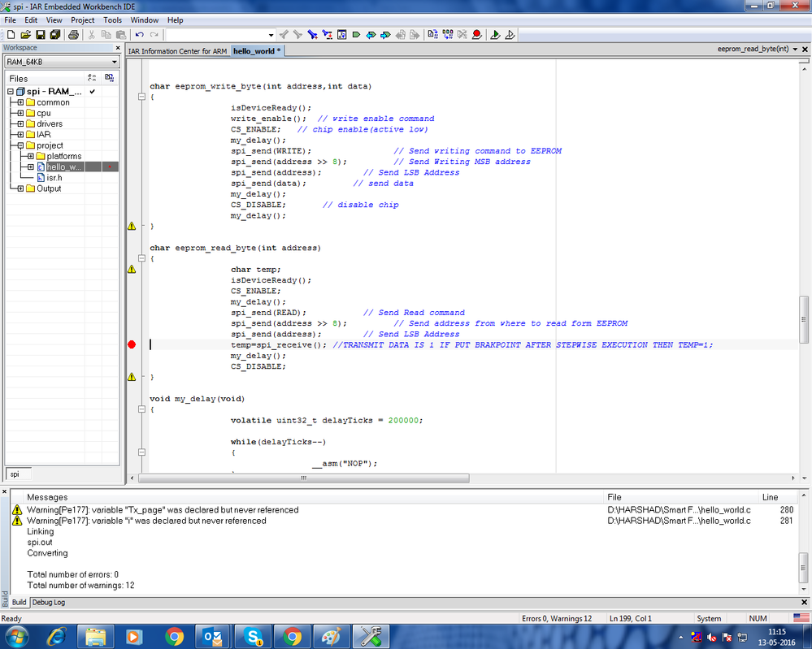Expand the cpu folder
This screenshot has width=812, height=649.
(x=20, y=113)
